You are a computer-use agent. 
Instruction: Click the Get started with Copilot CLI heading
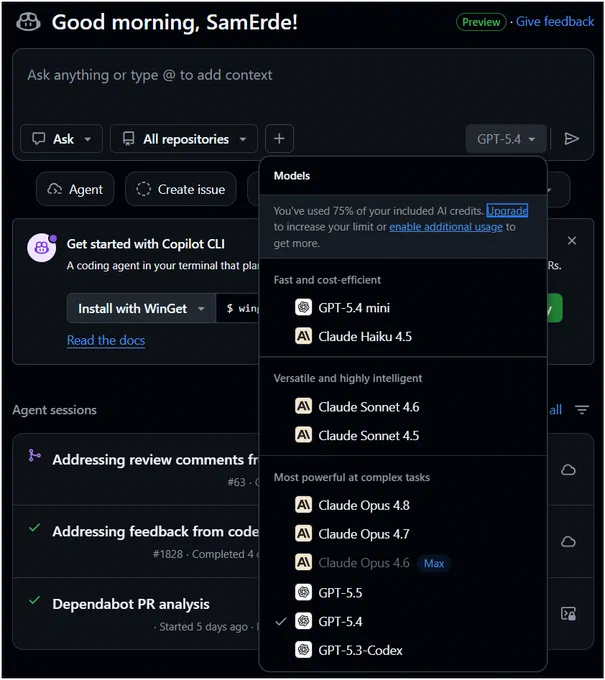pyautogui.click(x=146, y=244)
